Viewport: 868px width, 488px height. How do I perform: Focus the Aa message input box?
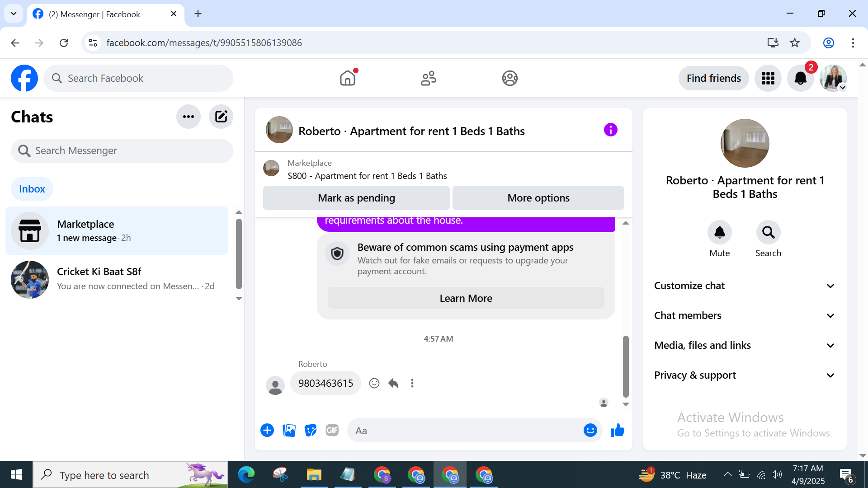point(466,430)
